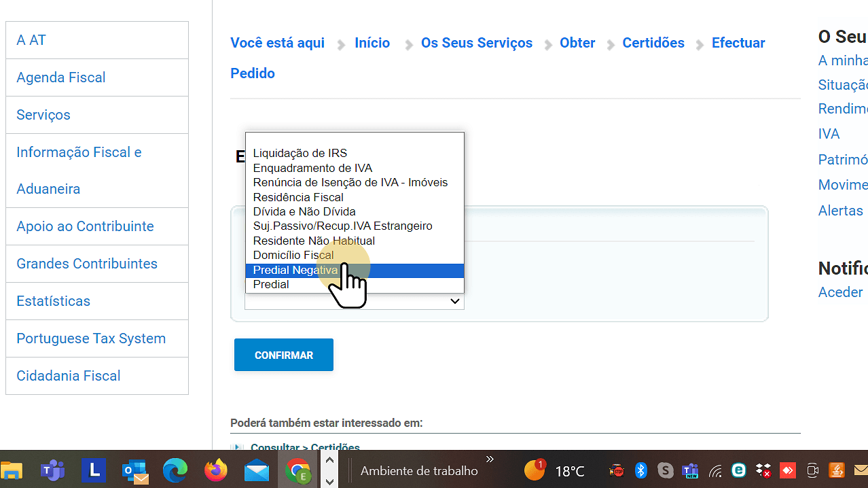
Task: Click the 'Os Seus Serviços' breadcrumb
Action: pos(476,43)
